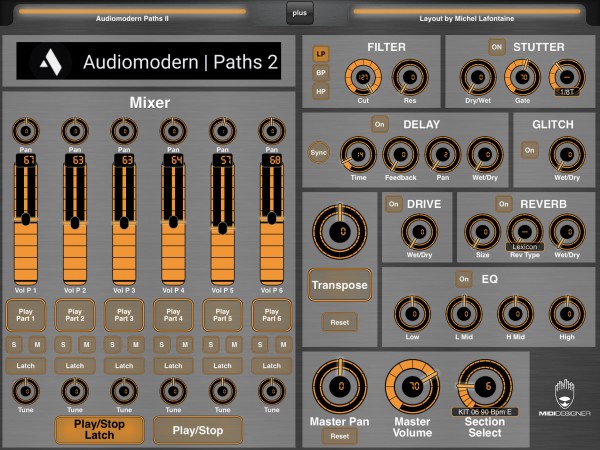Screen dimensions: 600x450
Task: Toggle the Glitch On switch
Action: click(x=530, y=150)
